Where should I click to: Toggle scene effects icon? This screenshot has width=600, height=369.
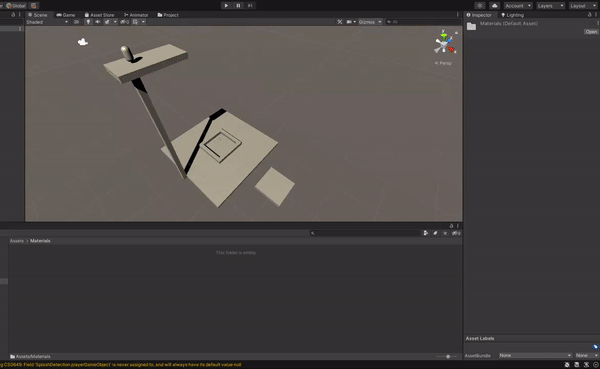(107, 22)
